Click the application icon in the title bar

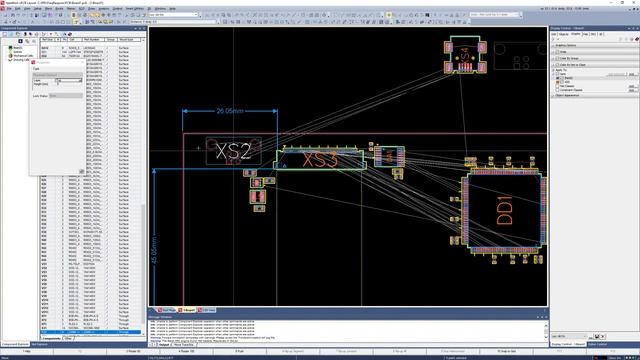[x=2, y=2]
